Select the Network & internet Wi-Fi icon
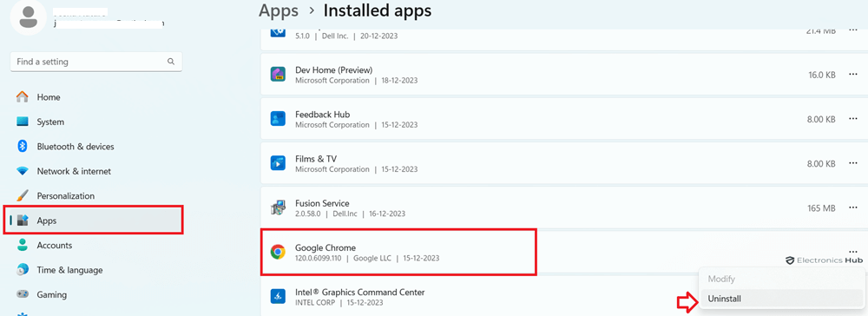 point(23,171)
